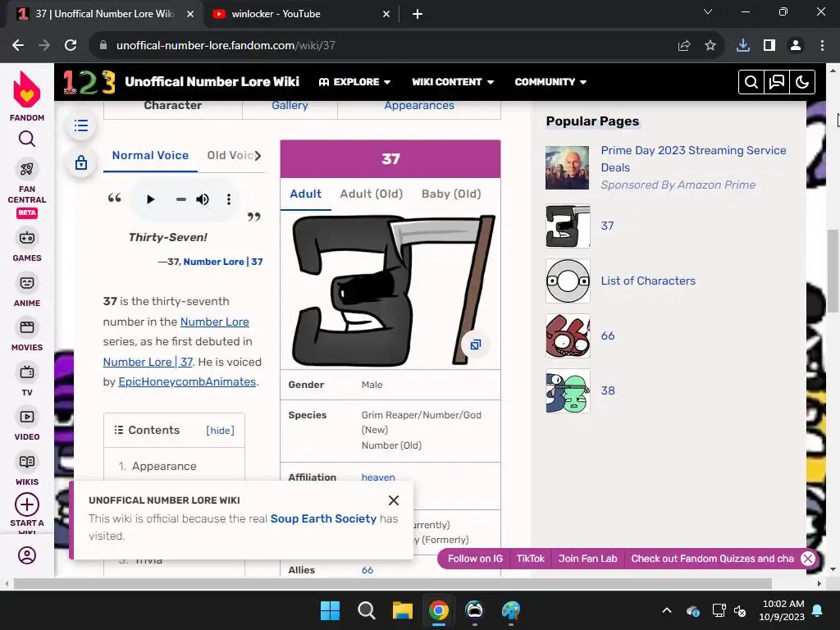The width and height of the screenshot is (840, 630).
Task: Click the wiki header search icon
Action: coord(751,82)
